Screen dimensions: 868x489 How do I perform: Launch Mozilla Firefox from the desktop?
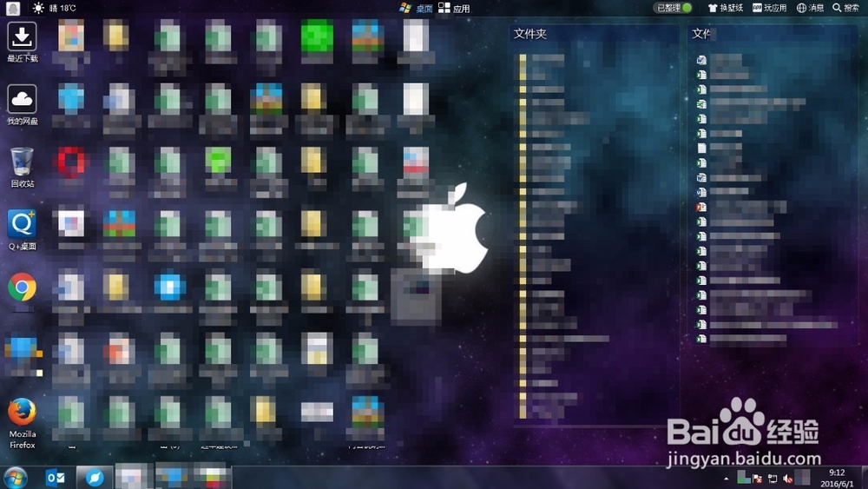(x=23, y=424)
